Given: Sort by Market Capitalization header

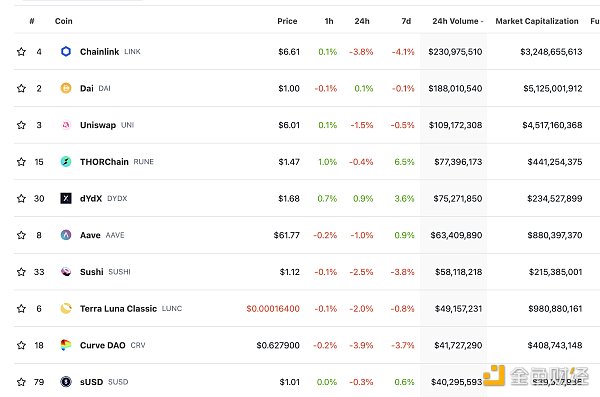Looking at the screenshot, I should 537,21.
